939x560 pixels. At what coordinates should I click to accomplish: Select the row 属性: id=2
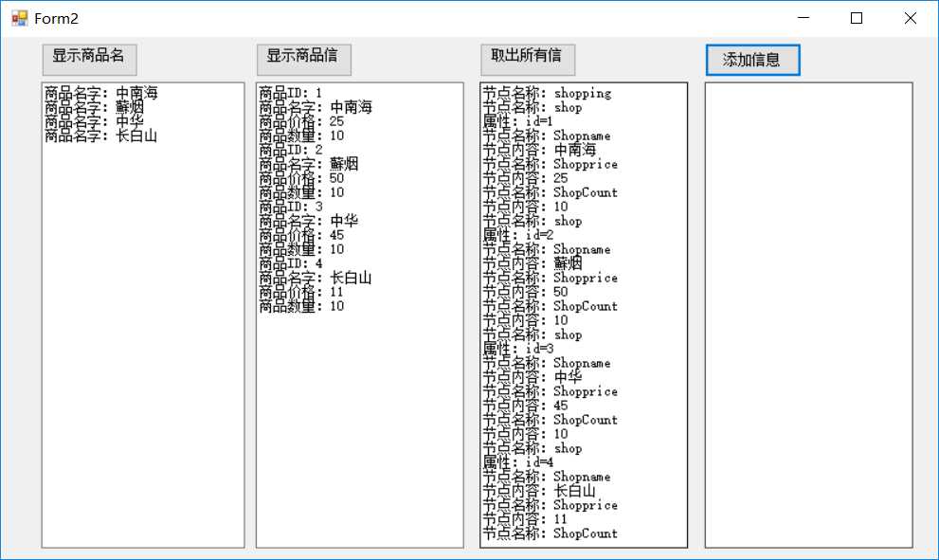(x=518, y=235)
